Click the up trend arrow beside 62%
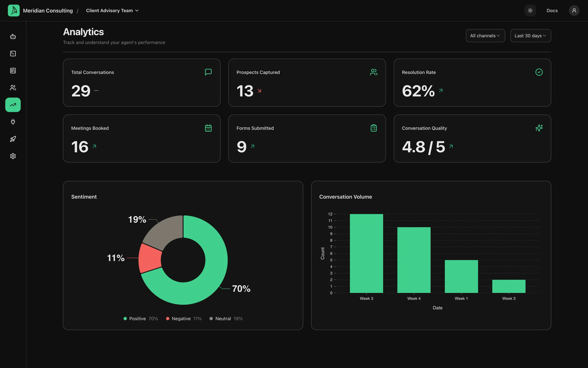Viewport: 588px width, 368px height. pyautogui.click(x=441, y=90)
